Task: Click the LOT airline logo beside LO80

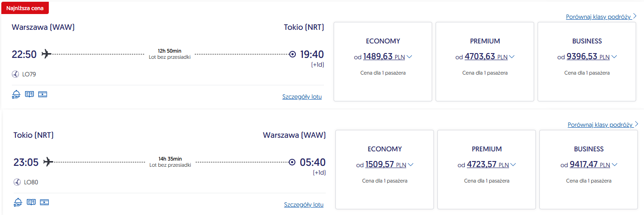Action: (x=17, y=182)
